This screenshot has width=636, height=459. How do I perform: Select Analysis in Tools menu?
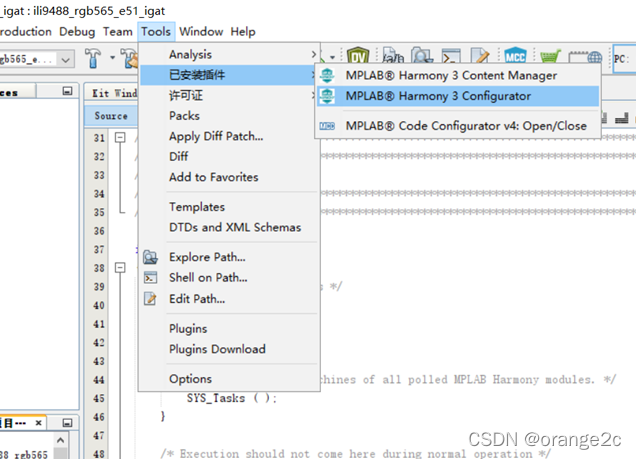point(229,54)
